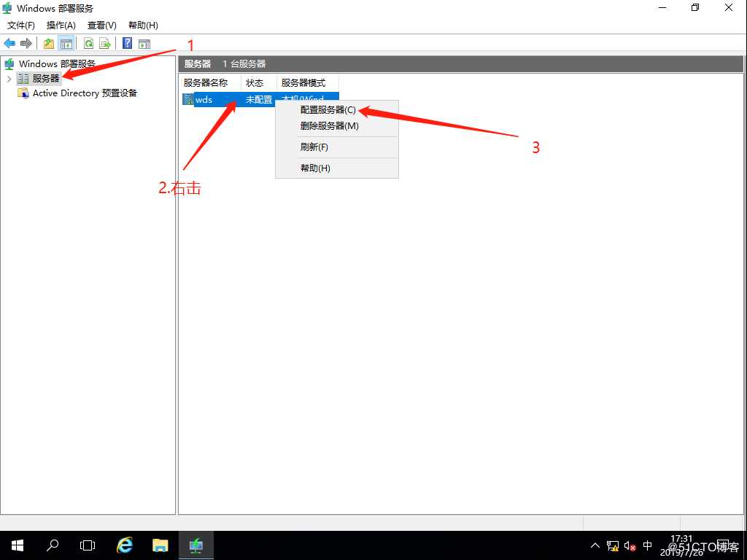This screenshot has width=747, height=560.
Task: Choose 帮助(H) from the context menu
Action: [337, 168]
